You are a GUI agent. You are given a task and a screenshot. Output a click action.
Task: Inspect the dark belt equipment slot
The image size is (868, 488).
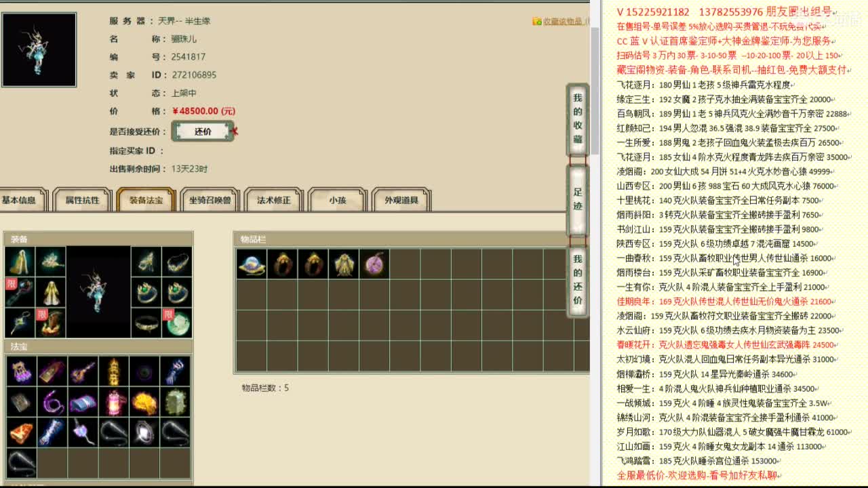tap(146, 323)
